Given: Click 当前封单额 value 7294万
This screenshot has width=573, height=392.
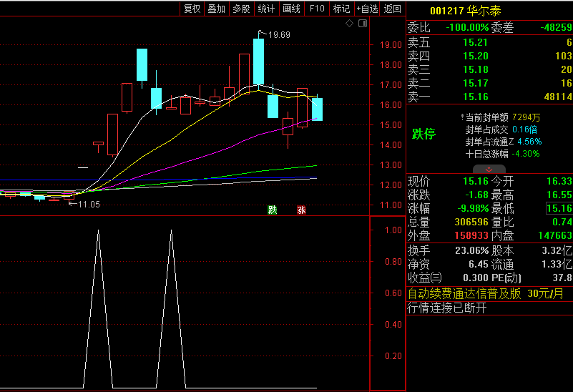Looking at the screenshot, I should (x=526, y=117).
